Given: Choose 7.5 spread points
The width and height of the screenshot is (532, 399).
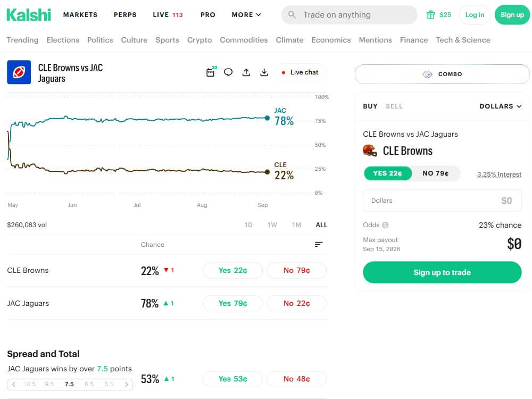Looking at the screenshot, I should 69,384.
